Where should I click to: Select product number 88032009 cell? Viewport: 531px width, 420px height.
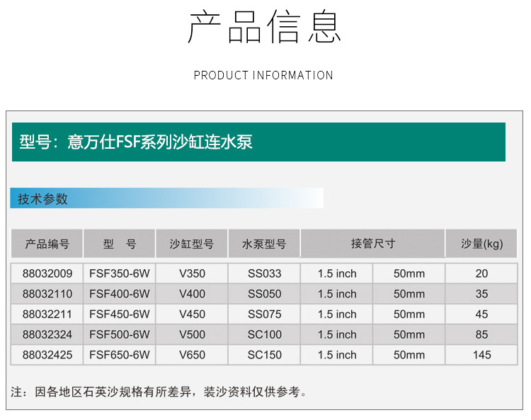(47, 273)
